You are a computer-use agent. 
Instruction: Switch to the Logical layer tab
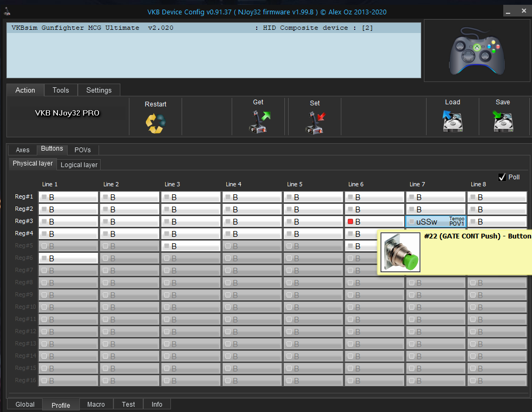click(x=79, y=165)
